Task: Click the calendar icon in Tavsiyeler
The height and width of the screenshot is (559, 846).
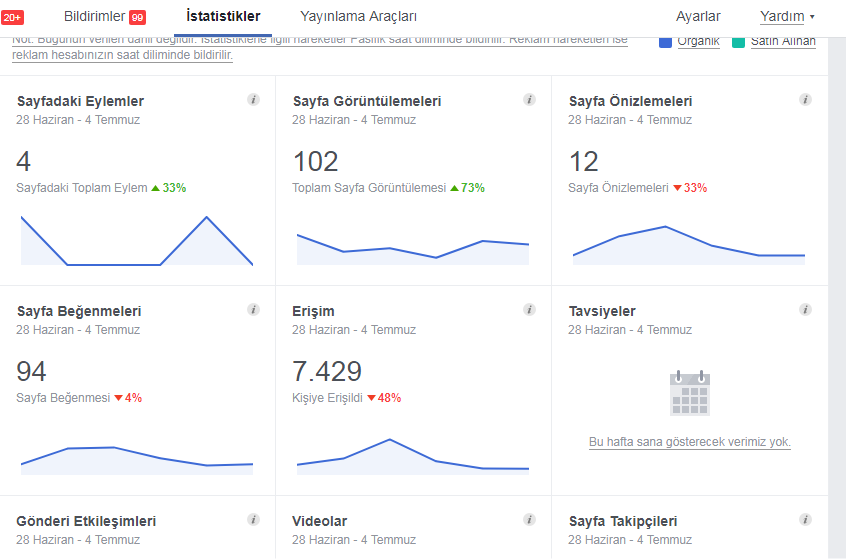Action: [x=690, y=393]
